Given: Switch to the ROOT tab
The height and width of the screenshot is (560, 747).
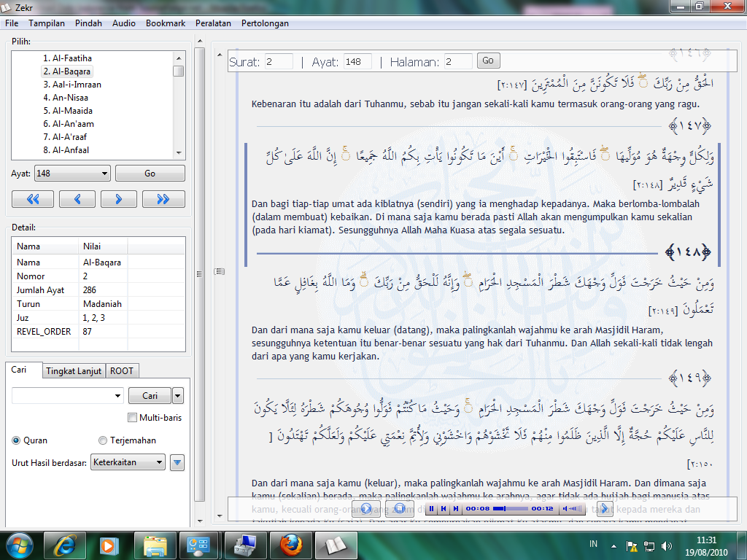Looking at the screenshot, I should 122,371.
